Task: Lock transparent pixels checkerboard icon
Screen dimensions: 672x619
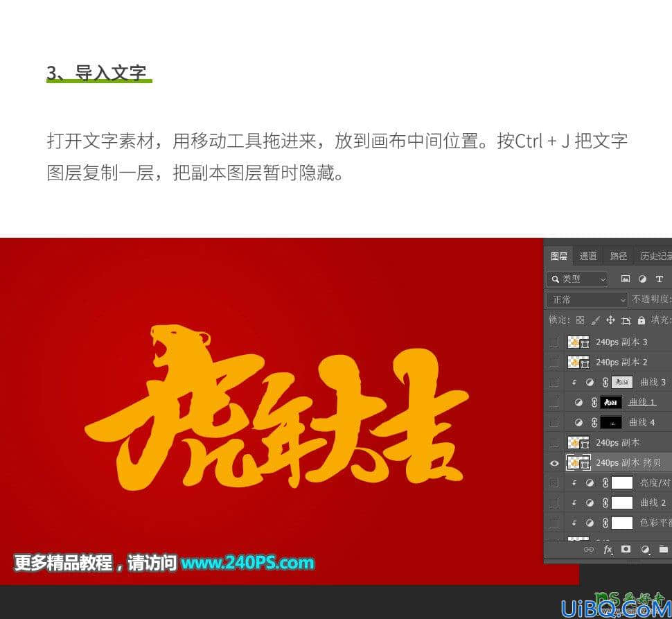Action: pos(580,320)
